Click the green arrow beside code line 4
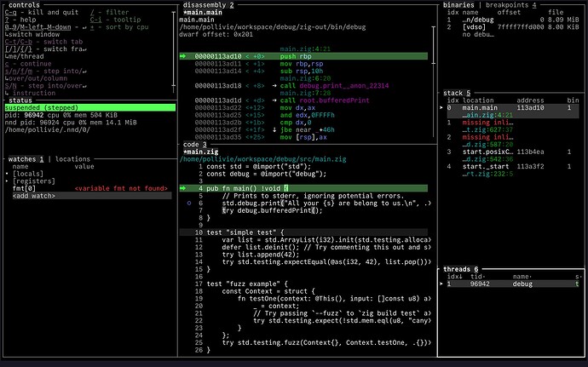This screenshot has height=367, width=588. pyautogui.click(x=183, y=187)
